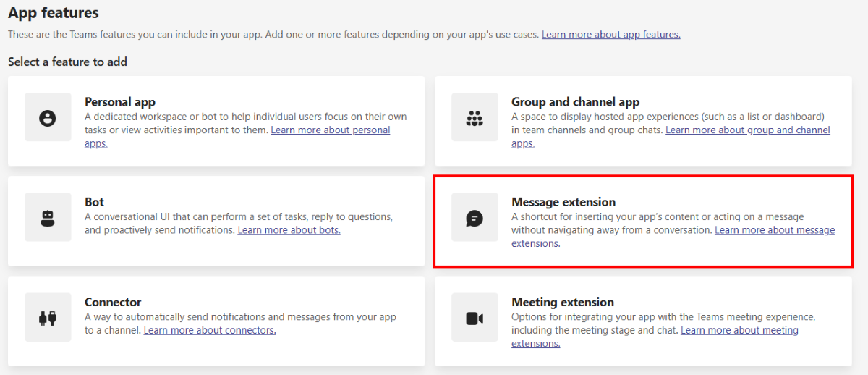868x375 pixels.
Task: Open 'Learn more about personal apps' link
Action: coord(330,130)
